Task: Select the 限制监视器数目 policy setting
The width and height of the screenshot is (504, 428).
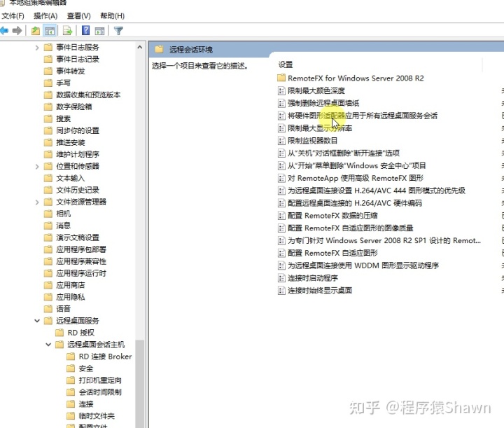Action: coord(312,141)
